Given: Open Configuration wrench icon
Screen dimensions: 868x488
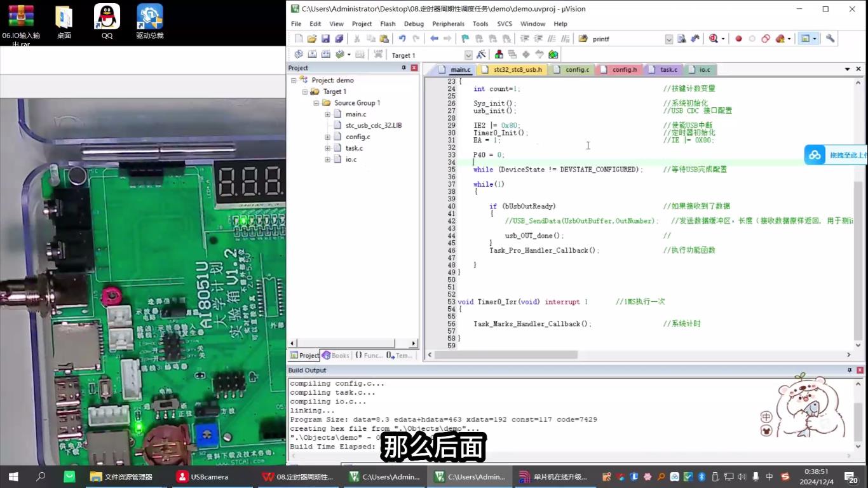Looking at the screenshot, I should click(830, 39).
